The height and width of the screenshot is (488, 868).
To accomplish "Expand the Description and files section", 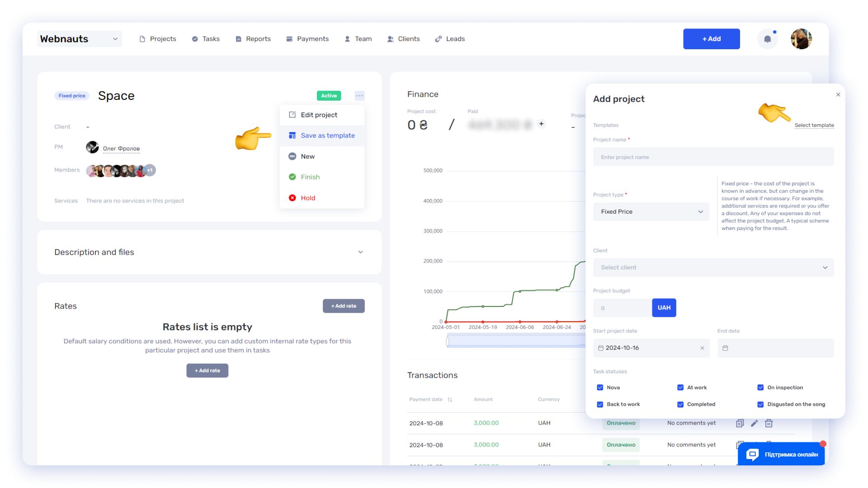I will coord(360,252).
